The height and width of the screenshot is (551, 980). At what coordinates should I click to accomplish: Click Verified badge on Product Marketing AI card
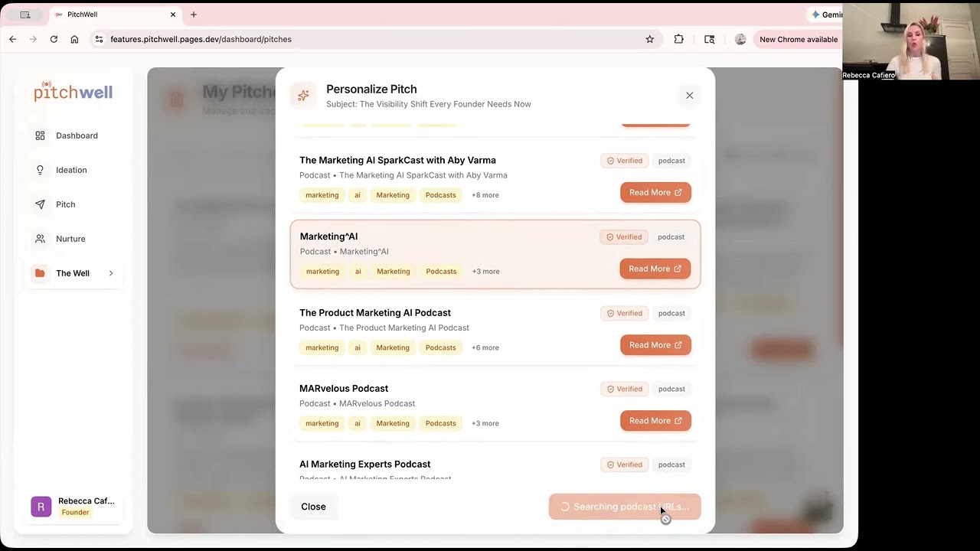625,313
